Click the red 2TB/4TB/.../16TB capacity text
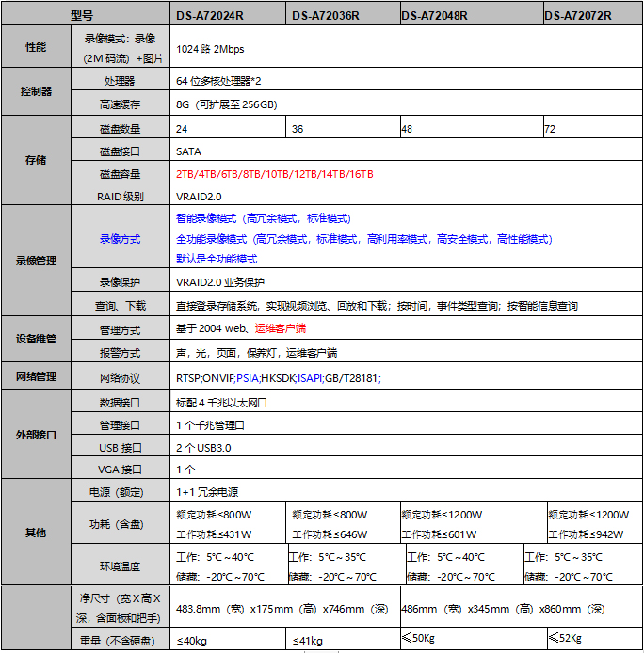 tap(275, 174)
